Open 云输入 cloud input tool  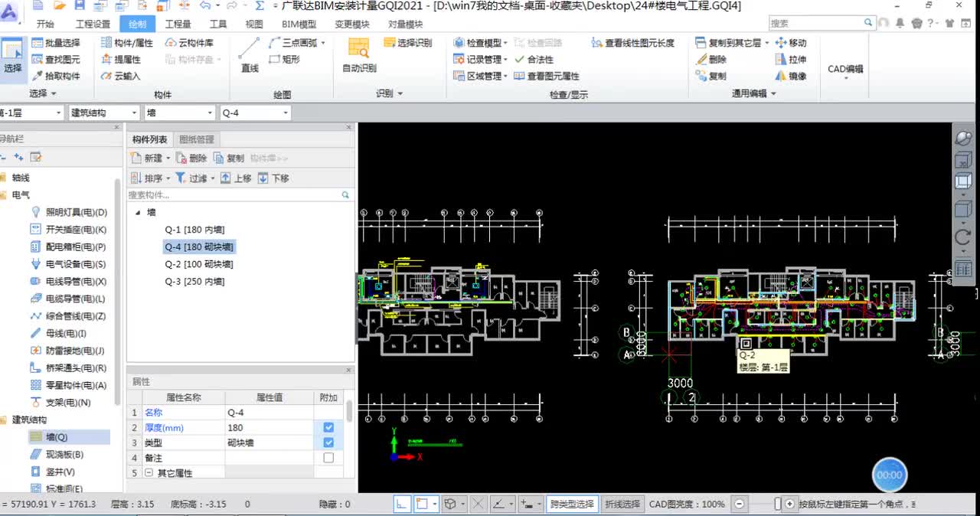[x=121, y=77]
